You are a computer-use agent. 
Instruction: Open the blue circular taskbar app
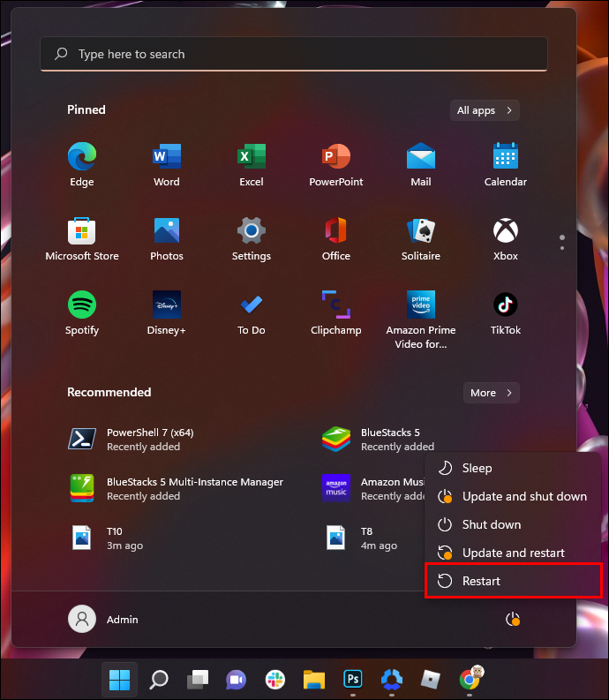pyautogui.click(x=392, y=680)
